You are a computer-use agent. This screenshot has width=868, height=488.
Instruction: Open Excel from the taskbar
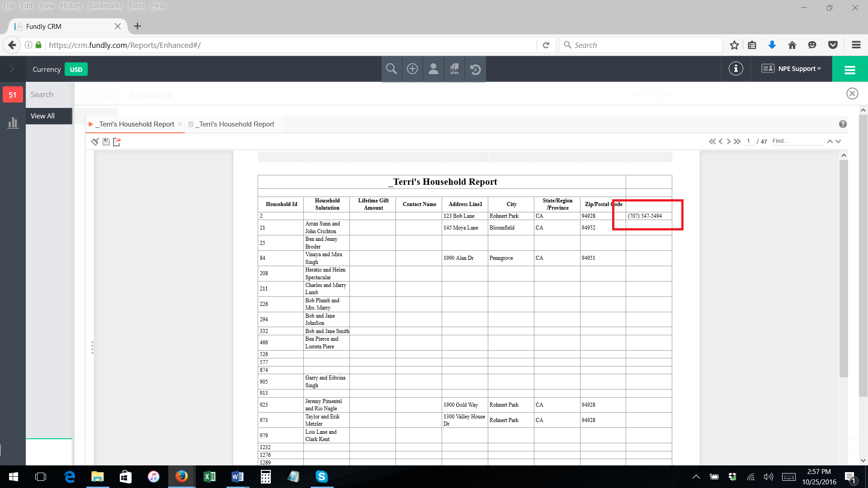pyautogui.click(x=209, y=477)
